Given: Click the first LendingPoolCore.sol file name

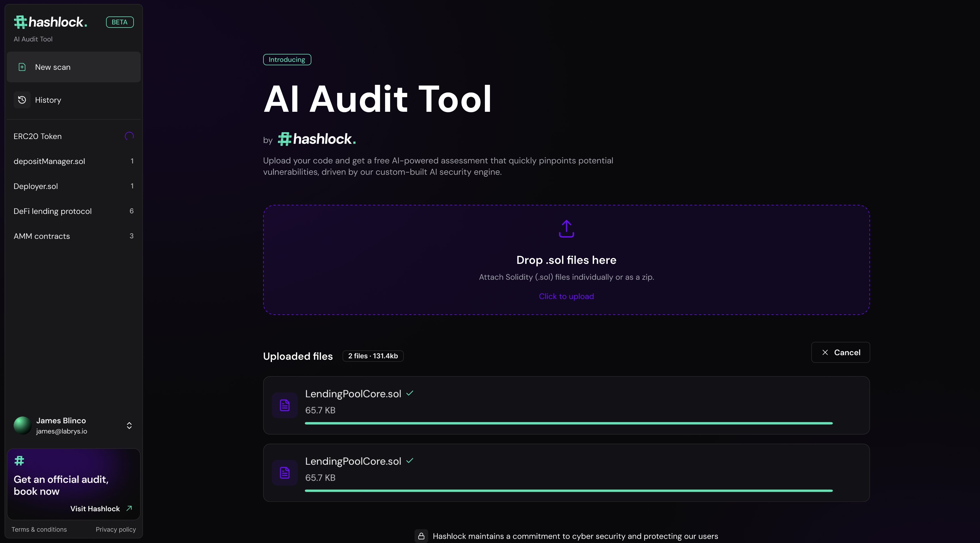Looking at the screenshot, I should pyautogui.click(x=353, y=394).
